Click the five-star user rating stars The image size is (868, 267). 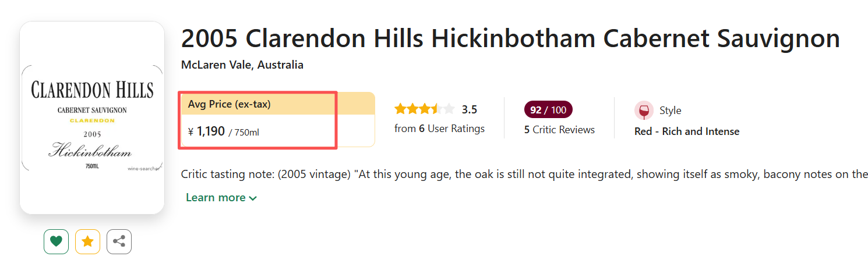tap(424, 109)
